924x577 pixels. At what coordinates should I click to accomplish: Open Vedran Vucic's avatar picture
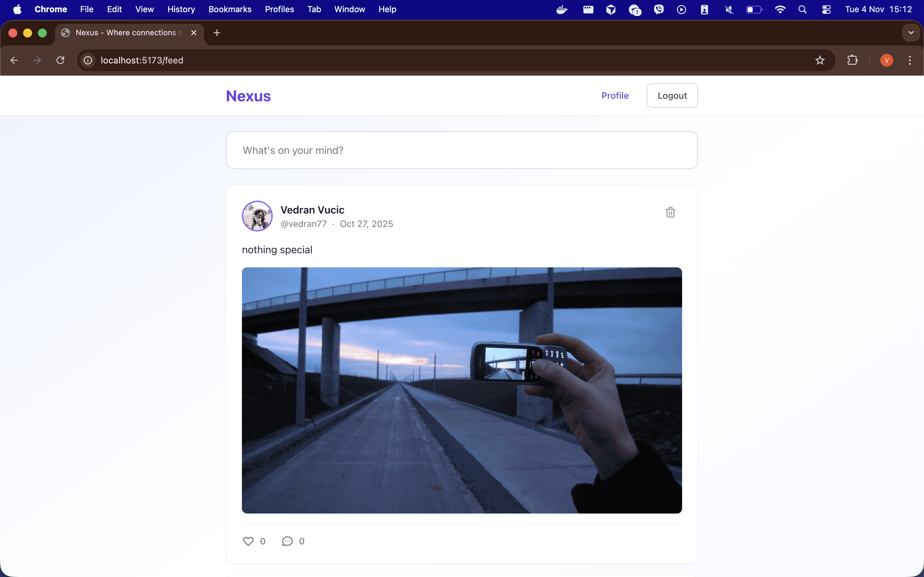pos(257,216)
